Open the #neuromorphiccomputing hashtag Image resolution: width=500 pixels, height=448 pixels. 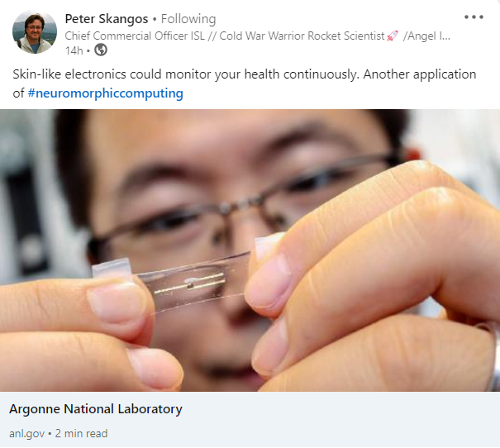[105, 93]
